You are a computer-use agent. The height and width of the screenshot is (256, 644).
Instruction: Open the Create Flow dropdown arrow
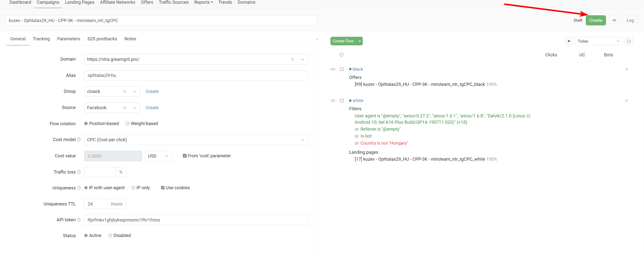coord(360,41)
